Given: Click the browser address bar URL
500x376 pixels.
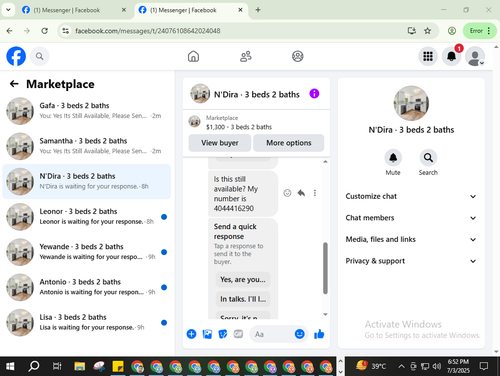Looking at the screenshot, I should pyautogui.click(x=148, y=31).
